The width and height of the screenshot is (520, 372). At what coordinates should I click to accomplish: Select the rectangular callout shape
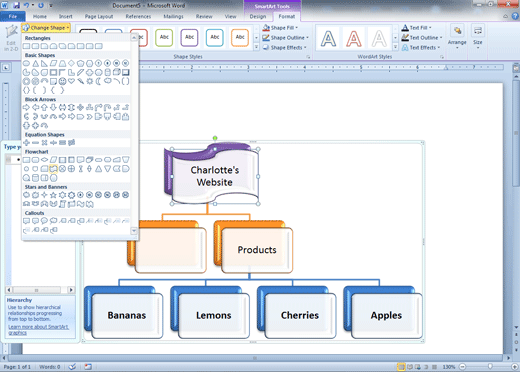[26, 221]
